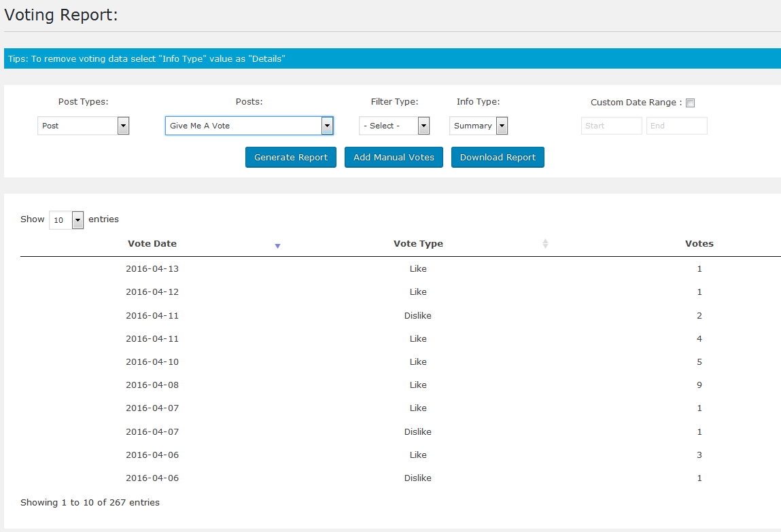This screenshot has width=781, height=532.
Task: Click the Download Report button
Action: click(498, 157)
